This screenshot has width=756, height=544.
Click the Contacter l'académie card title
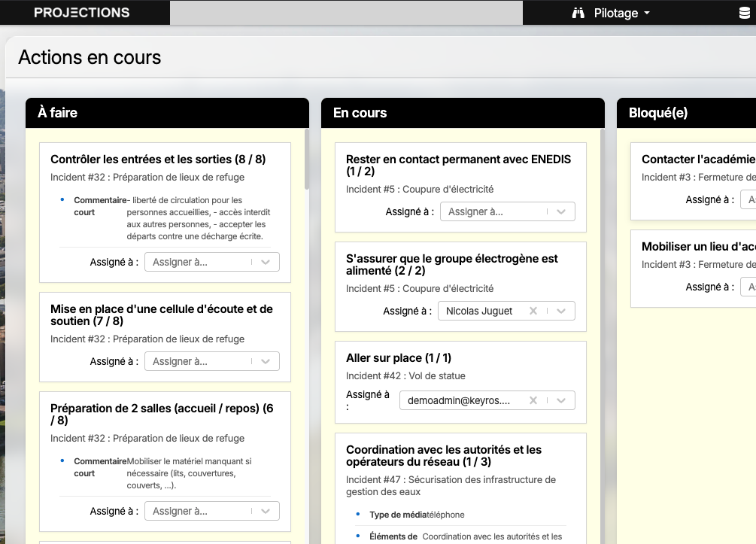coord(697,160)
